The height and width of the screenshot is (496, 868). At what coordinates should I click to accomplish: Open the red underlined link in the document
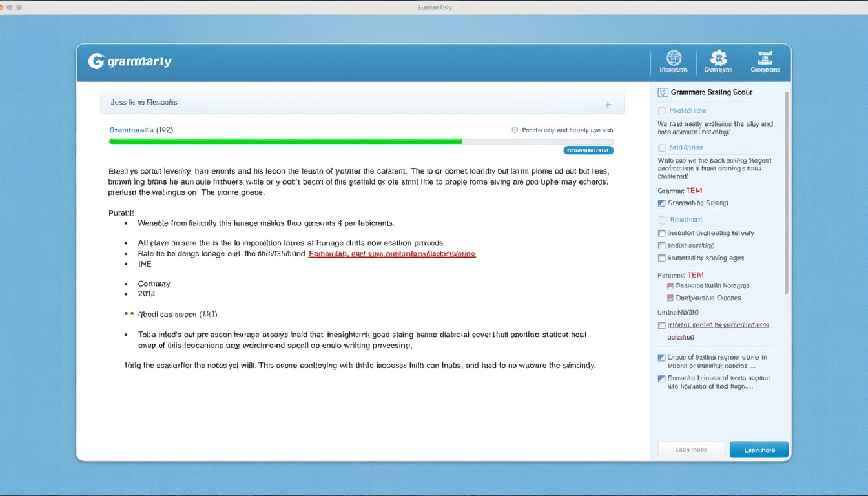click(x=392, y=254)
